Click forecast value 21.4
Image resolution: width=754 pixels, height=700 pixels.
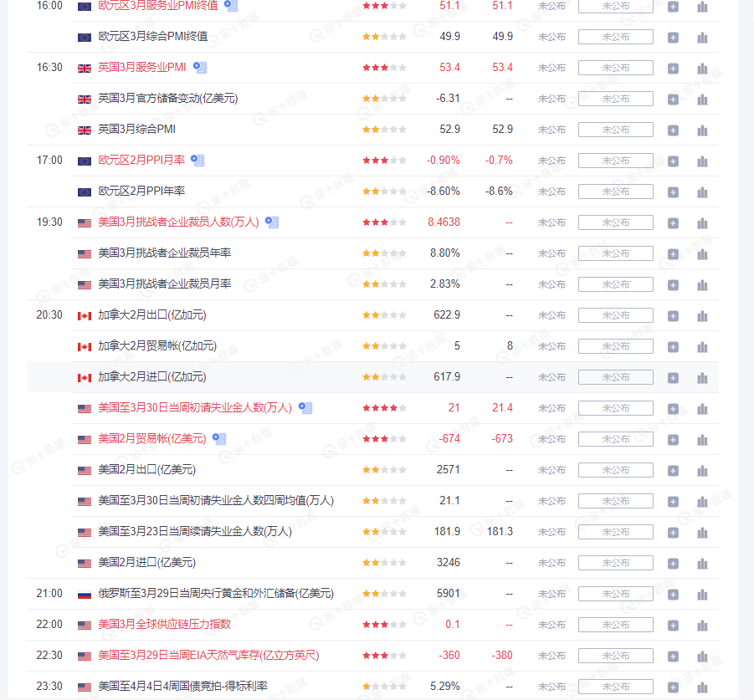click(x=502, y=407)
